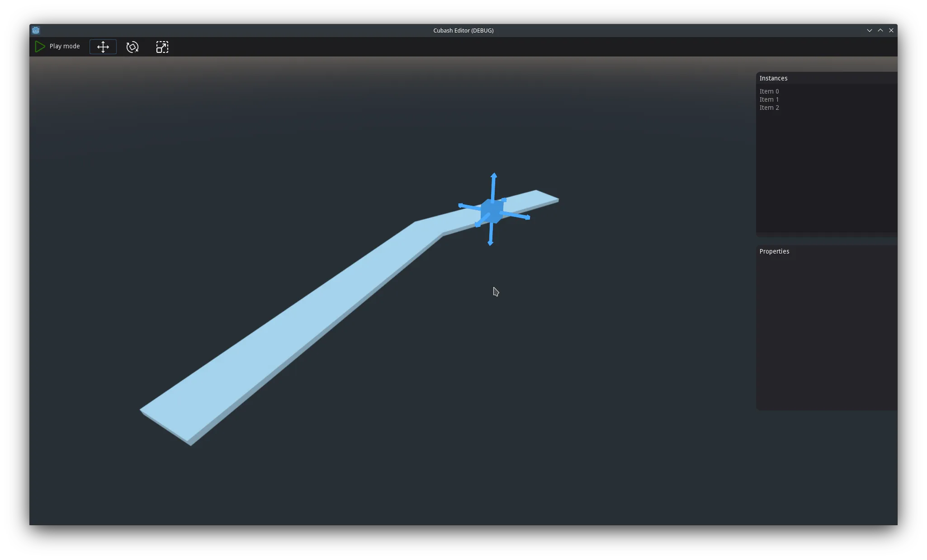The width and height of the screenshot is (927, 560).
Task: Maximize the Cubash Editor window
Action: point(880,30)
